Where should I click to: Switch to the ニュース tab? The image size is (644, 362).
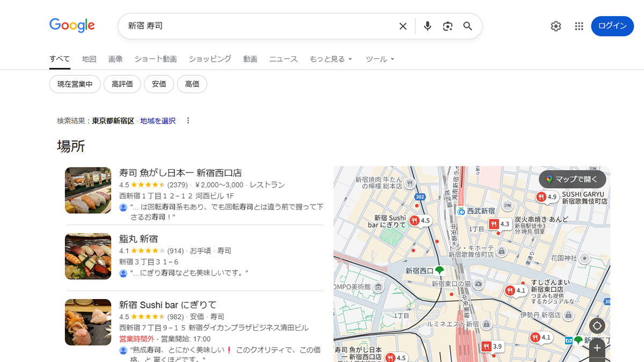pyautogui.click(x=283, y=59)
